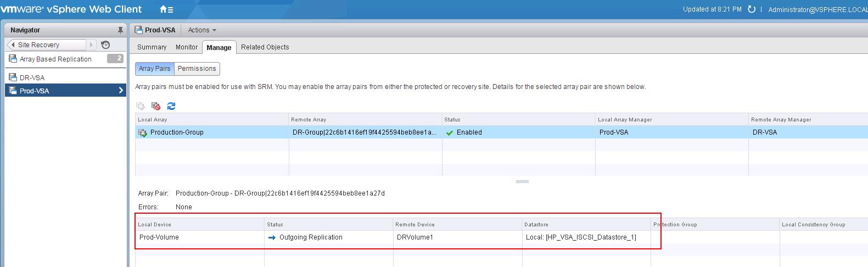The width and height of the screenshot is (868, 267).
Task: Sort by Remote Device column header
Action: [457, 224]
